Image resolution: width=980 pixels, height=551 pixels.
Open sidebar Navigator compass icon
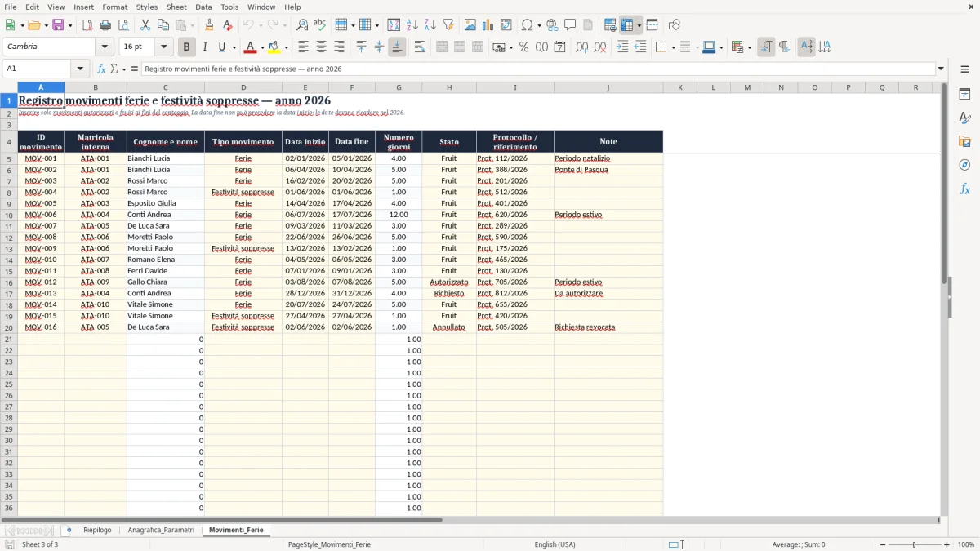click(964, 165)
